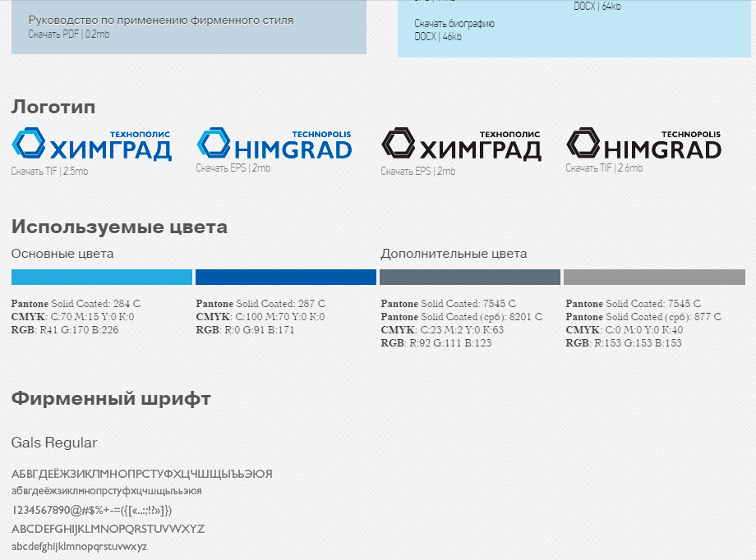The width and height of the screenshot is (756, 560).
Task: Click the dark blue Pantone 287 C swatch
Action: click(286, 277)
